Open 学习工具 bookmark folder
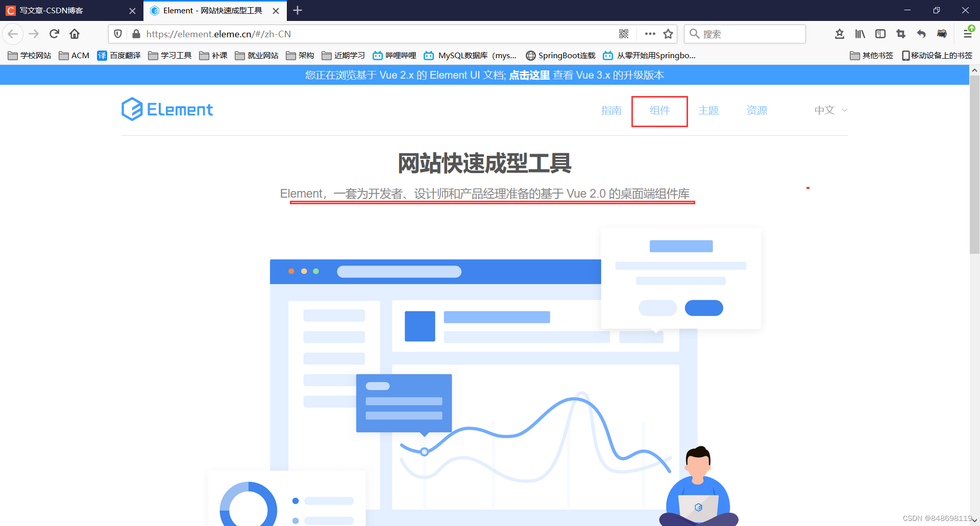 pos(170,55)
